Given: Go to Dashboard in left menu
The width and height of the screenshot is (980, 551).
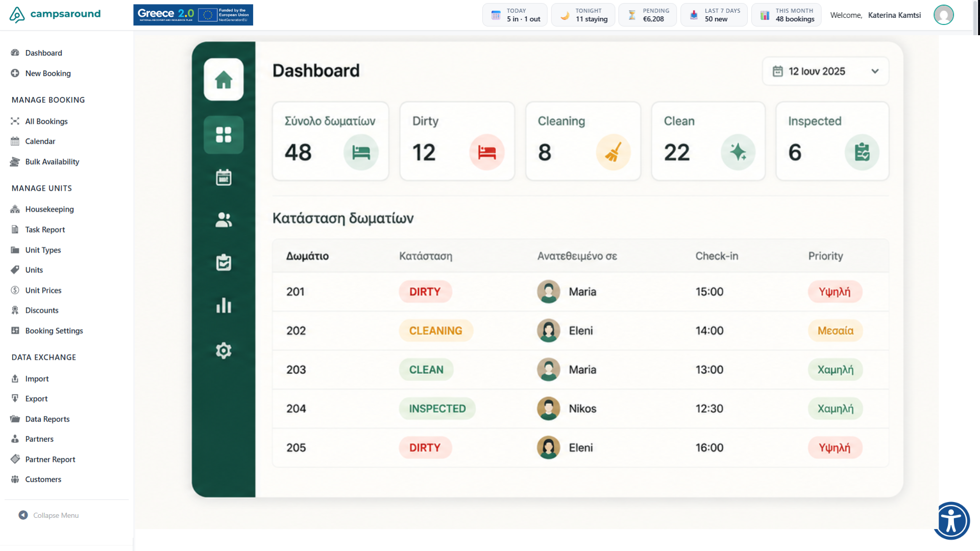Looking at the screenshot, I should pos(43,53).
